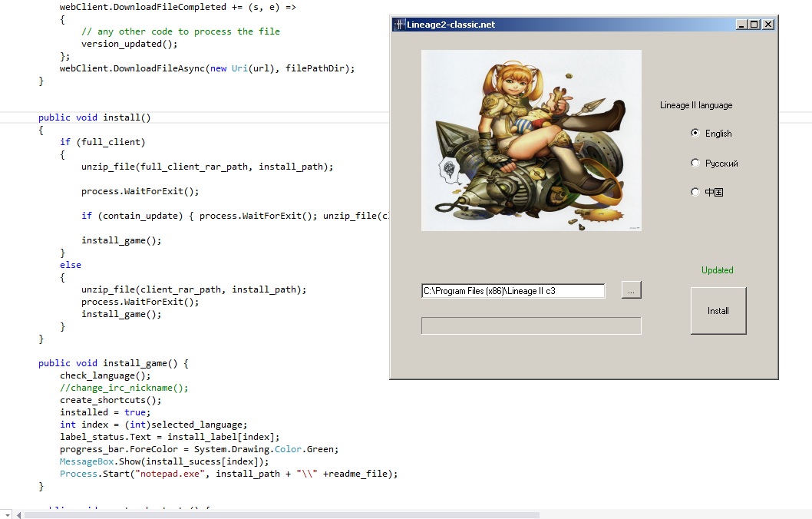Viewport: 812px width, 519px height.
Task: Click the split dropdown arrow at editor bottom-left
Action: coord(6,515)
